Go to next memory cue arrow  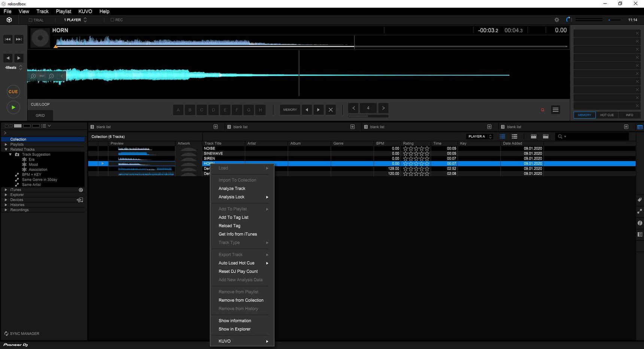click(x=319, y=110)
